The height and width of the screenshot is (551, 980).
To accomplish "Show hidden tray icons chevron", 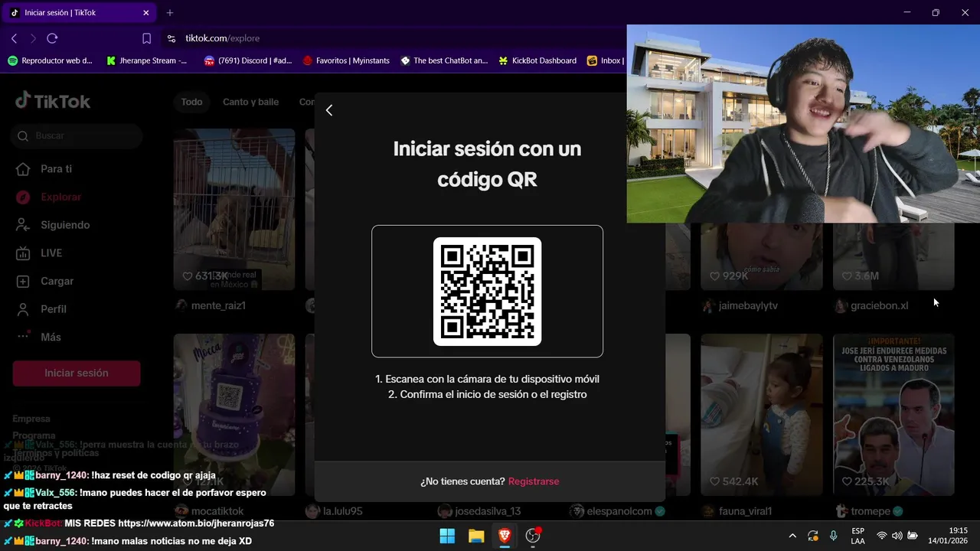I will (x=792, y=536).
